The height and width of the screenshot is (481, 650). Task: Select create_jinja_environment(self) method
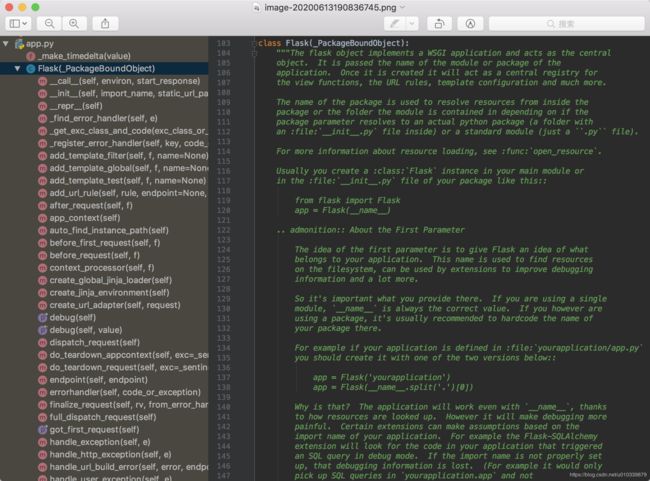(109, 293)
